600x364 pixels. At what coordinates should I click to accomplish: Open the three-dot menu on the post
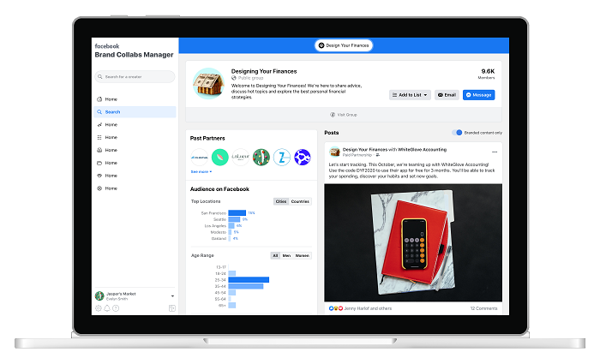coord(495,152)
